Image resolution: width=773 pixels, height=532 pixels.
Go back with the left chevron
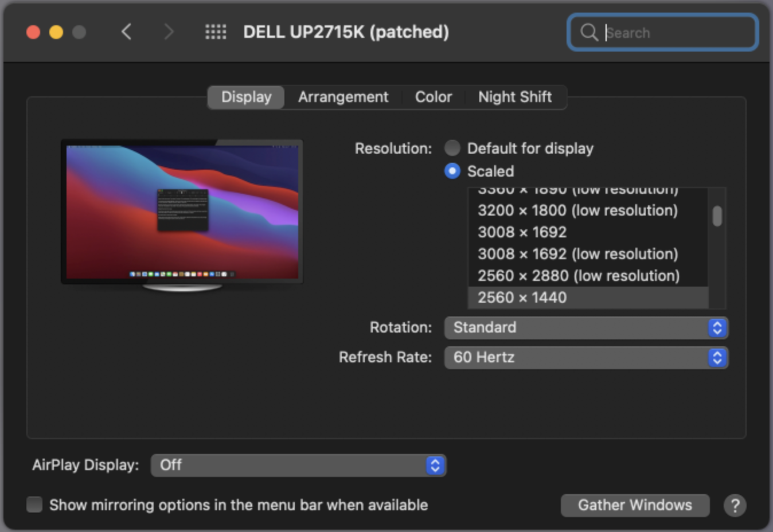(x=127, y=32)
